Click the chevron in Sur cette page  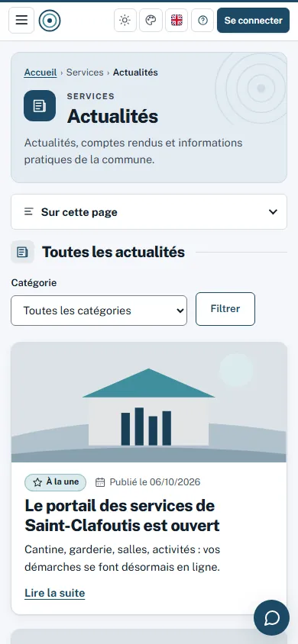tap(273, 212)
